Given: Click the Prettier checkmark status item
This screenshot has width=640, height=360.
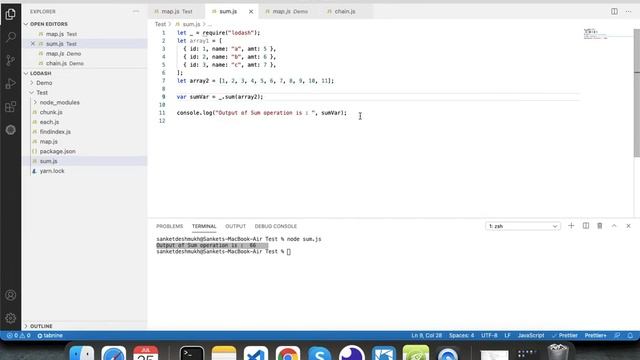Looking at the screenshot, I should click(565, 336).
